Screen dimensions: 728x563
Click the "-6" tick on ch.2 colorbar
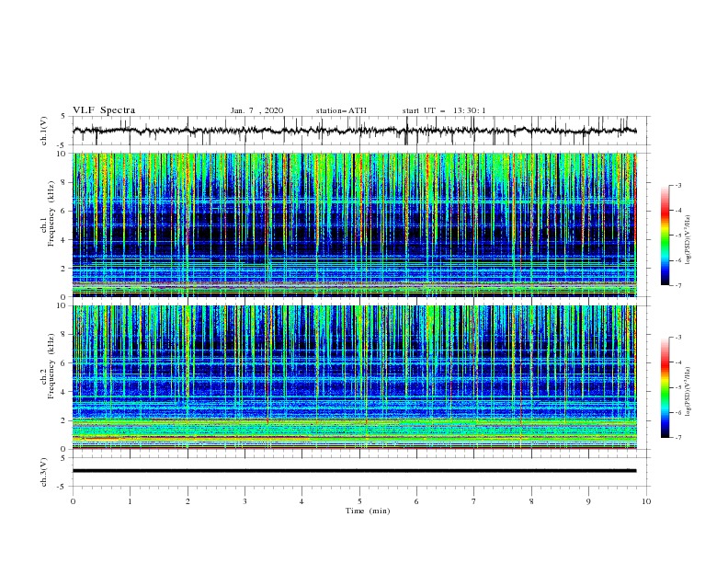677,412
